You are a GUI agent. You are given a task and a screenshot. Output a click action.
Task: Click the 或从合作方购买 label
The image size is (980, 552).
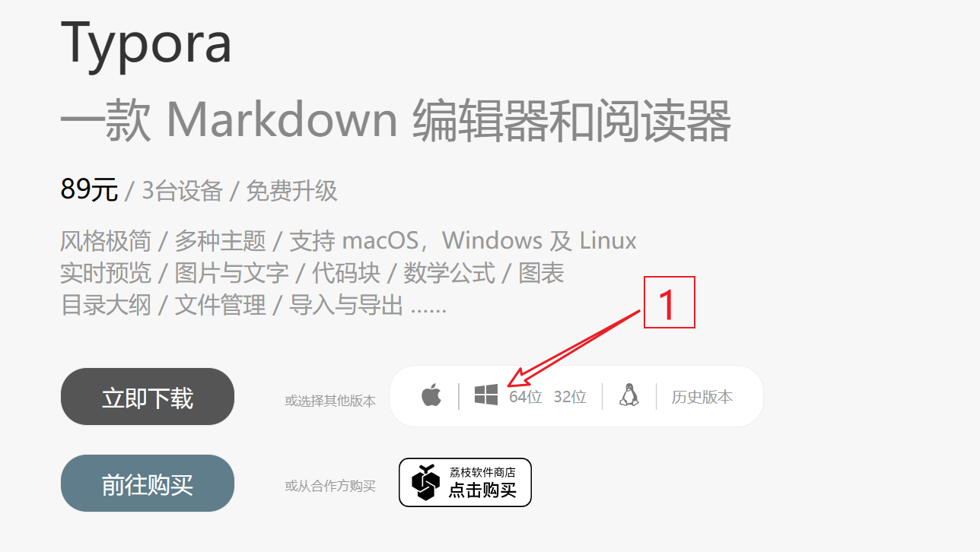click(x=330, y=486)
